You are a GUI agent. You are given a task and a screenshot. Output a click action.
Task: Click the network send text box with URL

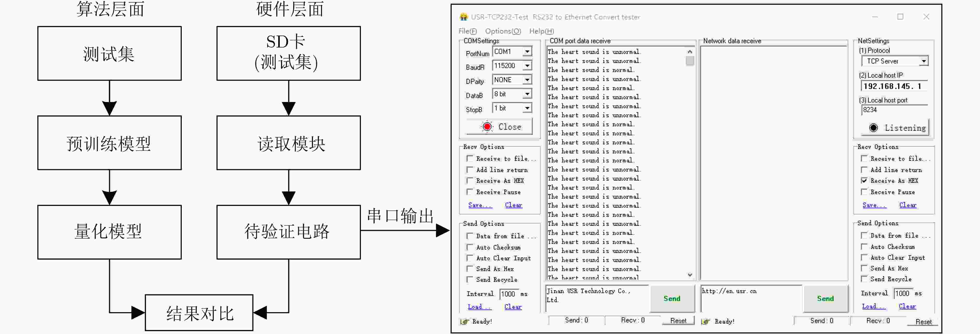[751, 298]
